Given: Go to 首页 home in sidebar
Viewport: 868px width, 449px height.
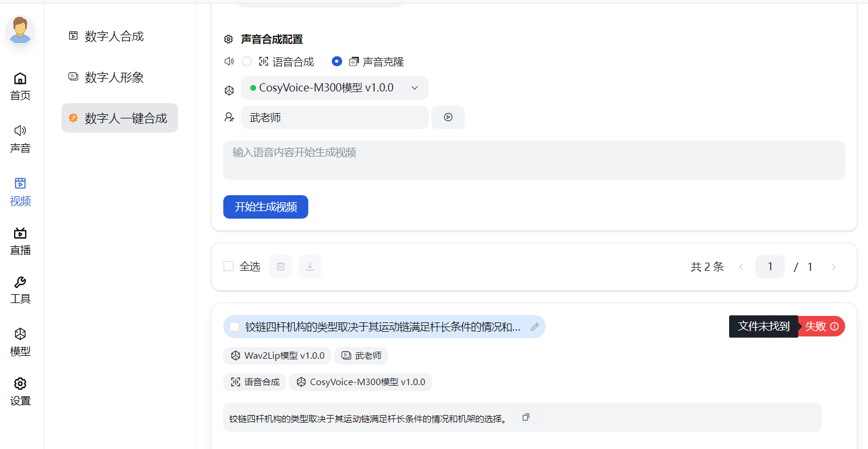Looking at the screenshot, I should 21,86.
